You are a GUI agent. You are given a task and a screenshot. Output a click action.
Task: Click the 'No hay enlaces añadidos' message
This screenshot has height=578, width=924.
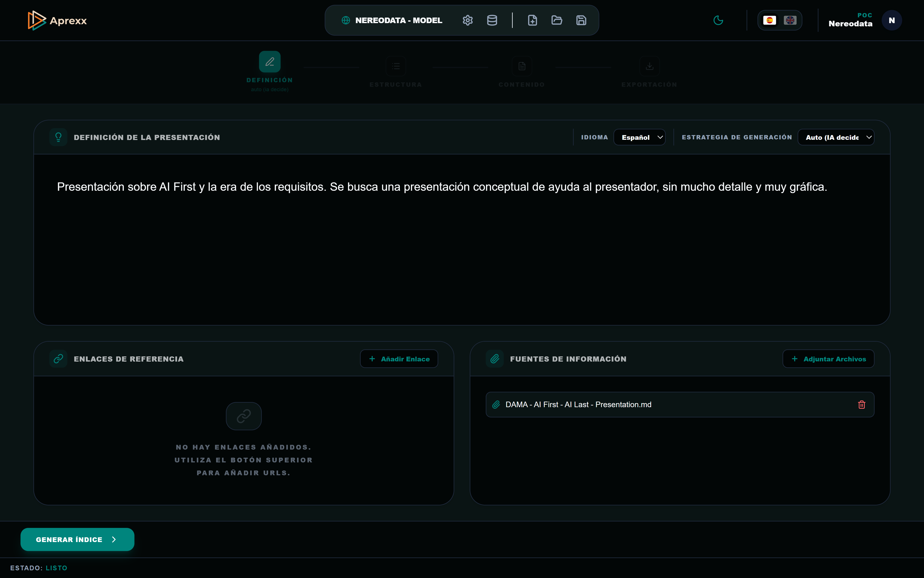244,460
